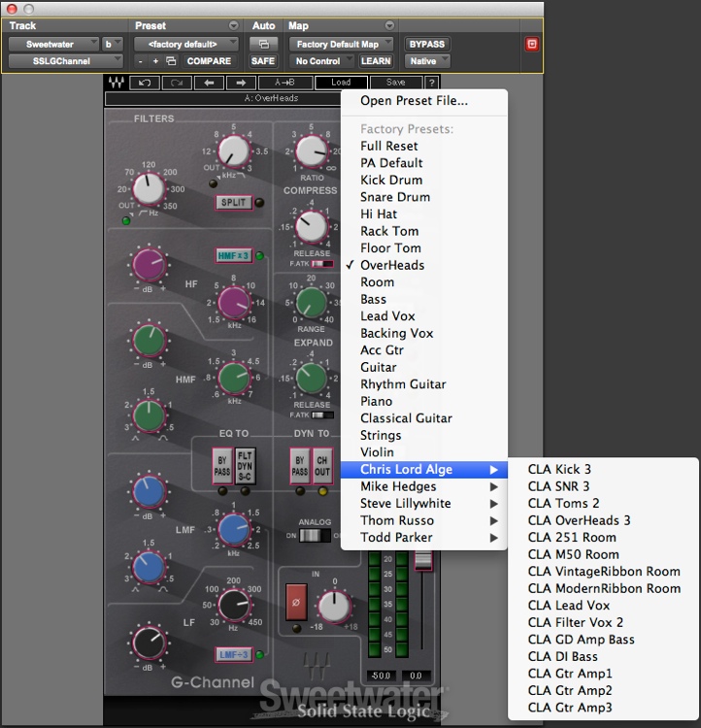The image size is (701, 728).
Task: Pick the Full Reset preset
Action: pyautogui.click(x=424, y=146)
